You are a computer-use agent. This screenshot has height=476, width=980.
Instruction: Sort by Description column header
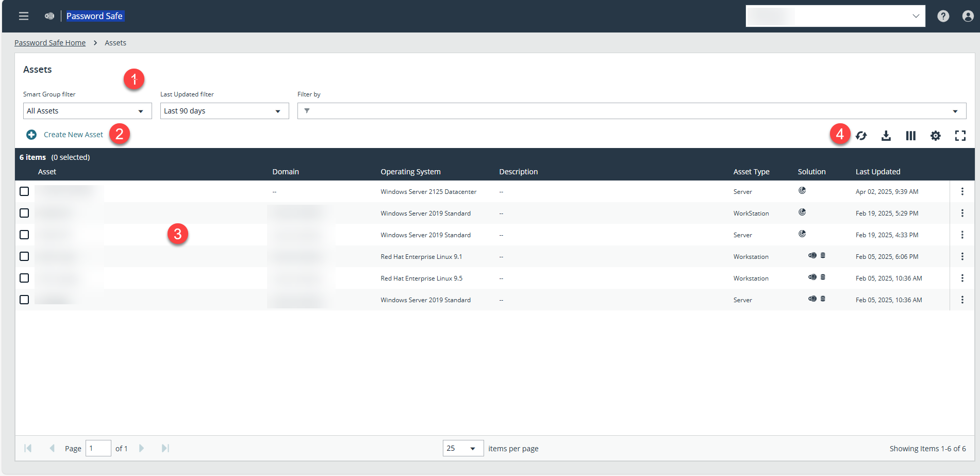[x=518, y=172]
